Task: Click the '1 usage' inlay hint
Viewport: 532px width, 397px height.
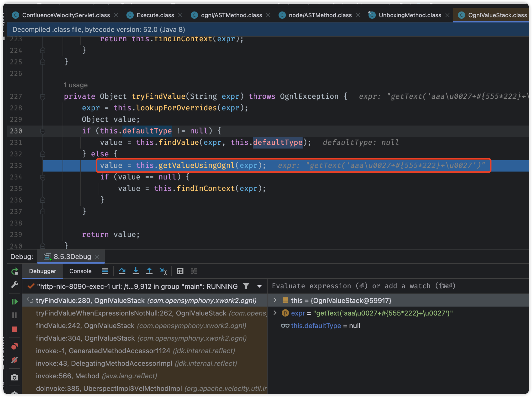Action: [76, 85]
